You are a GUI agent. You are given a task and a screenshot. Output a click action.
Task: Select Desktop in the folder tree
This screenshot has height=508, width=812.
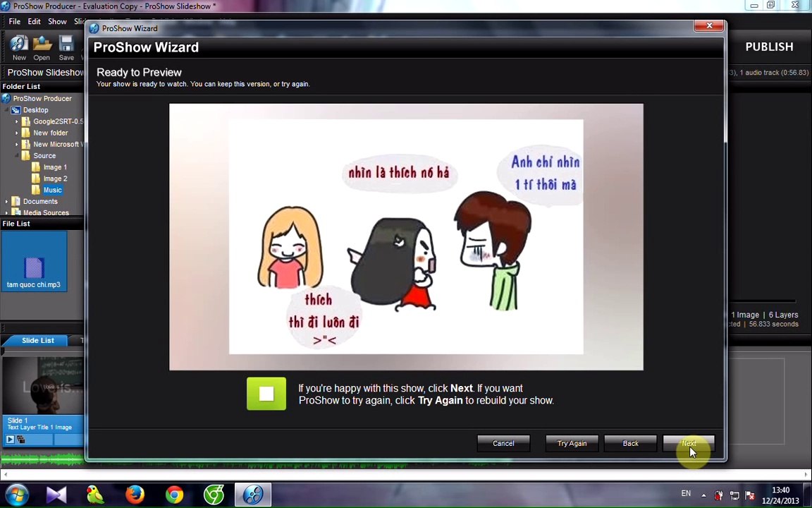(36, 110)
